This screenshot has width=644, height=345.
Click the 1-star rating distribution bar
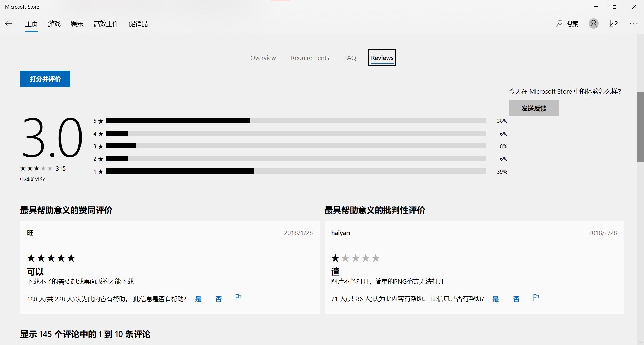(x=295, y=171)
